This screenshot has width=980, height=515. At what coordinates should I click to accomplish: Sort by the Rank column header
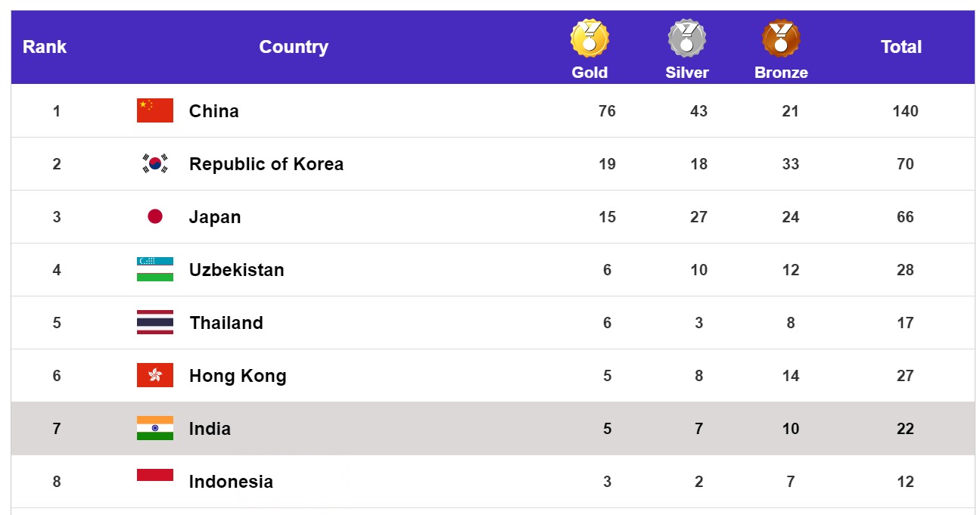point(45,47)
